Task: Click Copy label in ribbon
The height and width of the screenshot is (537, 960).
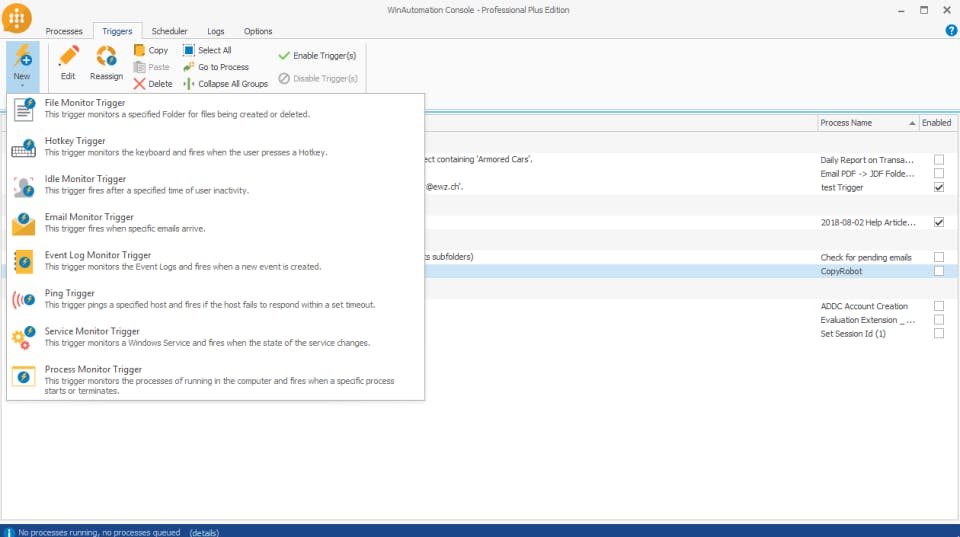Action: (158, 50)
